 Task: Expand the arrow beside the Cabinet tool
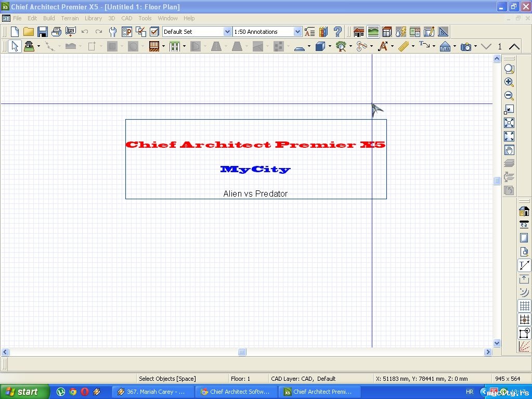163,46
